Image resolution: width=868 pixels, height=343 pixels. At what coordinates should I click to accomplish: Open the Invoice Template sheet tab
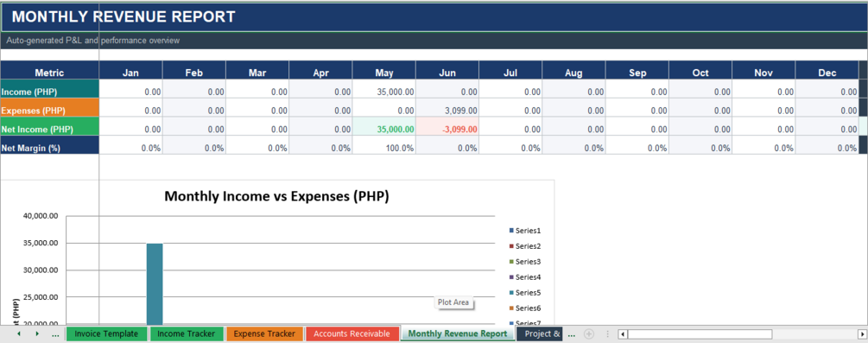coord(106,334)
